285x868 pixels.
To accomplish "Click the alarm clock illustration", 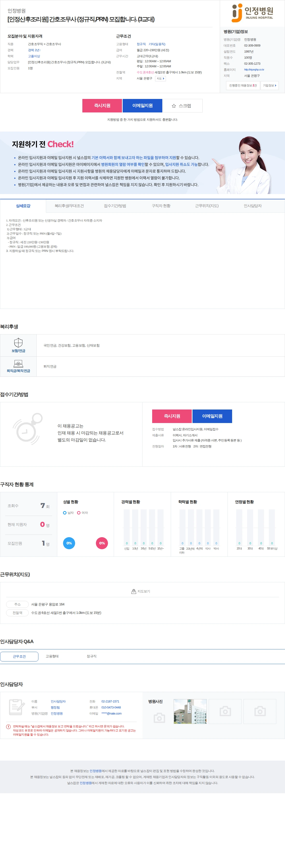I will [x=28, y=429].
